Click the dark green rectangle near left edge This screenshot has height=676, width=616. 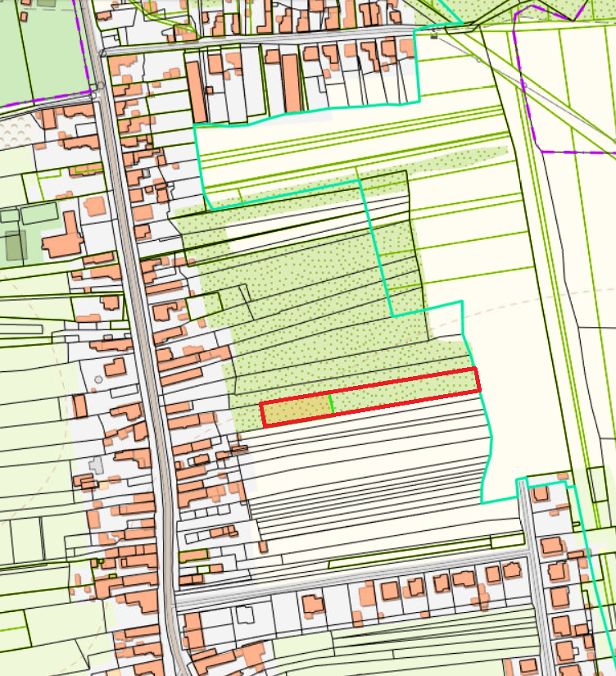(15, 246)
